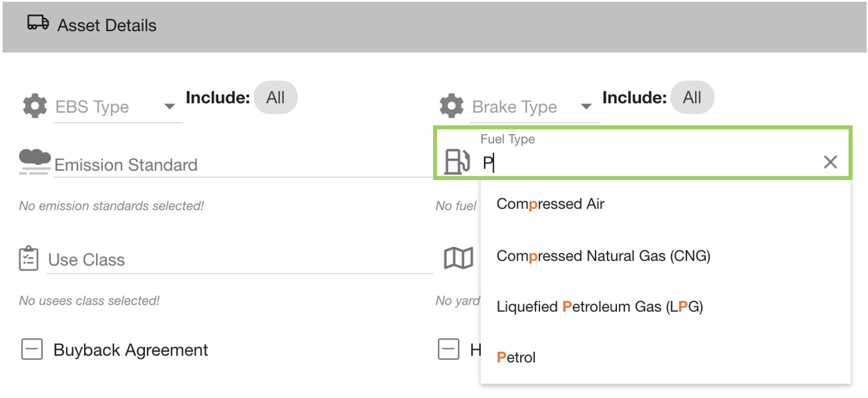
Task: Click the fuel pump icon
Action: [457, 162]
